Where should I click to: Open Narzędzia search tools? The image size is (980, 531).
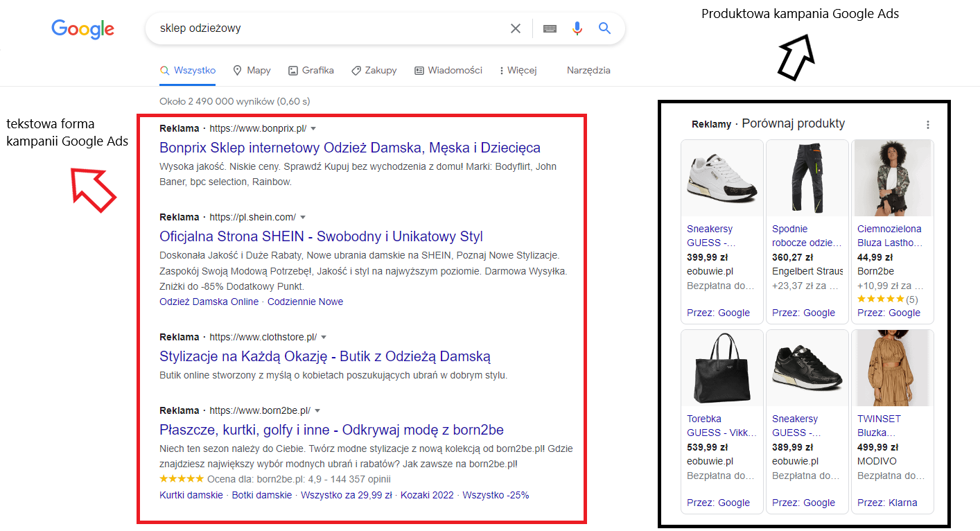coord(588,70)
